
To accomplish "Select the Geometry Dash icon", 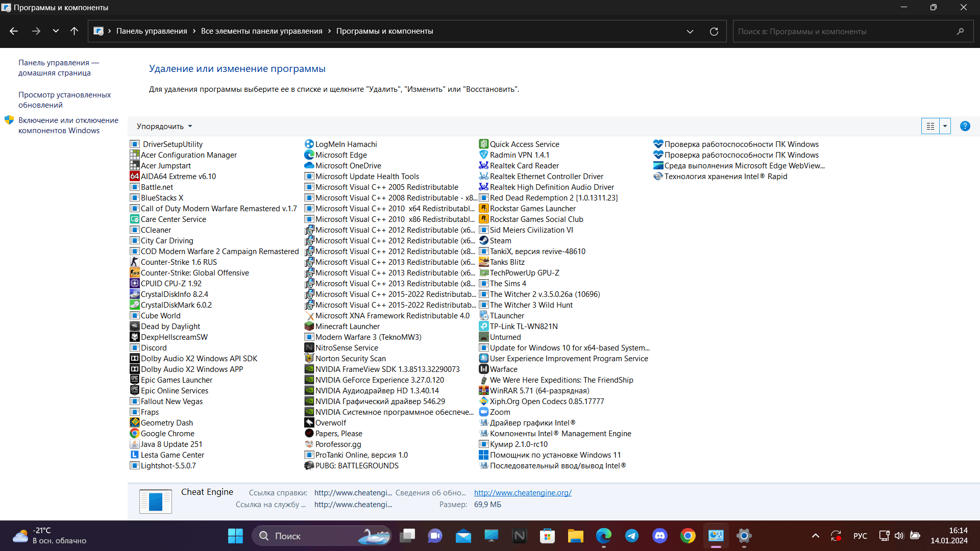I will pyautogui.click(x=135, y=423).
